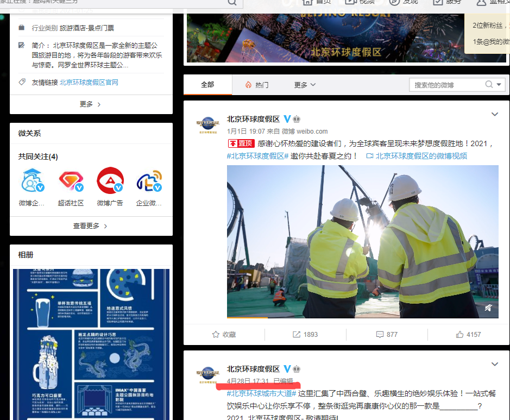Click the 4月28日 17:31 timestamp
The width and height of the screenshot is (510, 420).
coord(248,381)
